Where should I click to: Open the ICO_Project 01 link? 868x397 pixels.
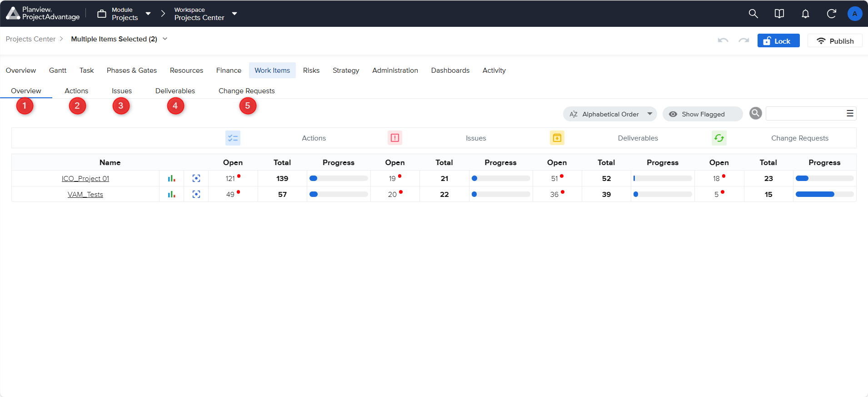(x=85, y=179)
